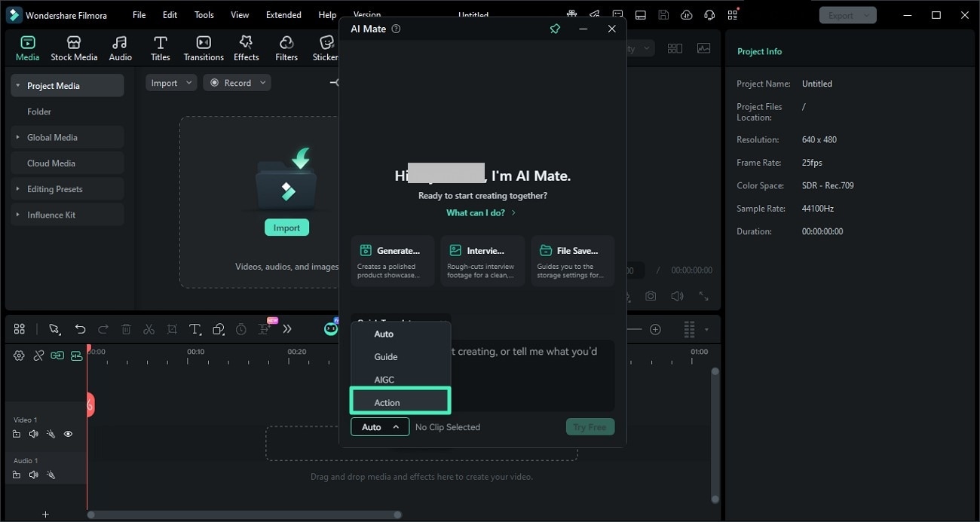Pick the File Save guide card
The width and height of the screenshot is (980, 522).
click(x=573, y=261)
